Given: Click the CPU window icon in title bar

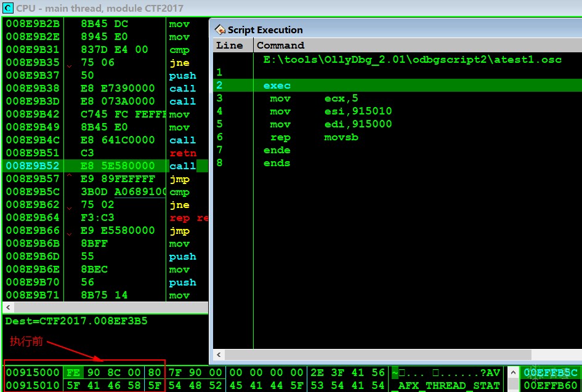Looking at the screenshot, I should tap(8, 8).
